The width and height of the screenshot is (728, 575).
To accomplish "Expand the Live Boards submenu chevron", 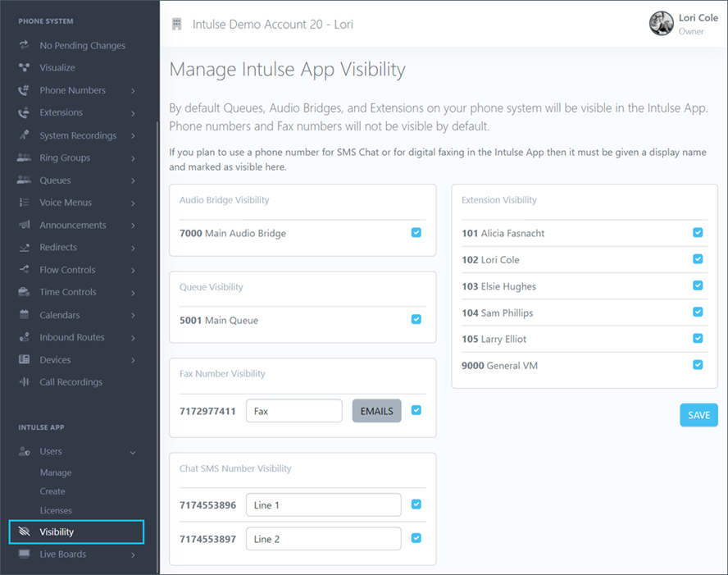I will 133,554.
